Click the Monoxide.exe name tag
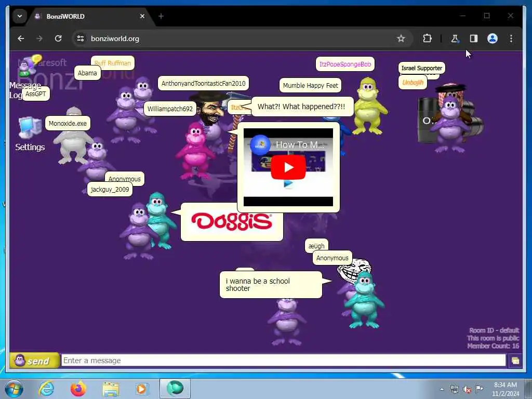 tap(68, 124)
